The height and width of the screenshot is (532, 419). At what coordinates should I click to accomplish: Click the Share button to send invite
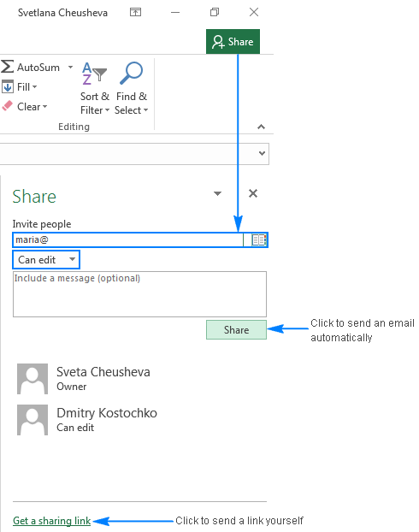(237, 330)
